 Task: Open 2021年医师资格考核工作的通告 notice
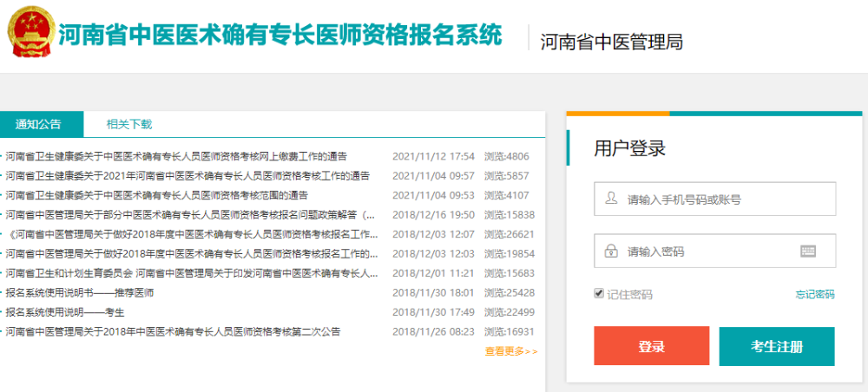pos(187,176)
